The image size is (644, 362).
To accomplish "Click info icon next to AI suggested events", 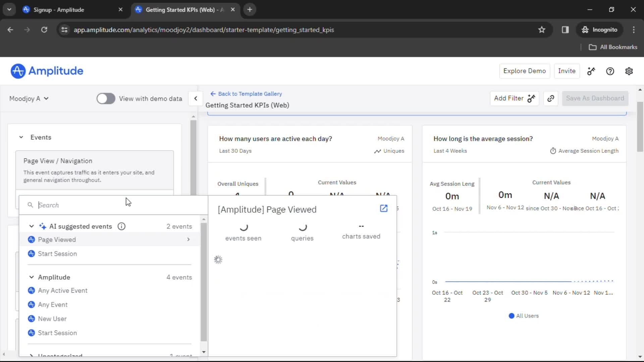I will pos(121,226).
